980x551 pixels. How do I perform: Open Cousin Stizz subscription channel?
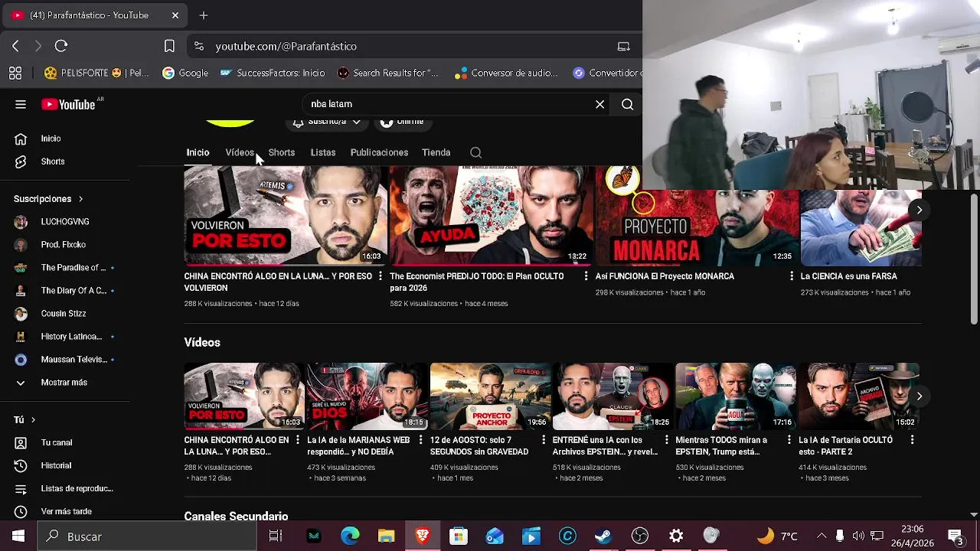pos(65,314)
